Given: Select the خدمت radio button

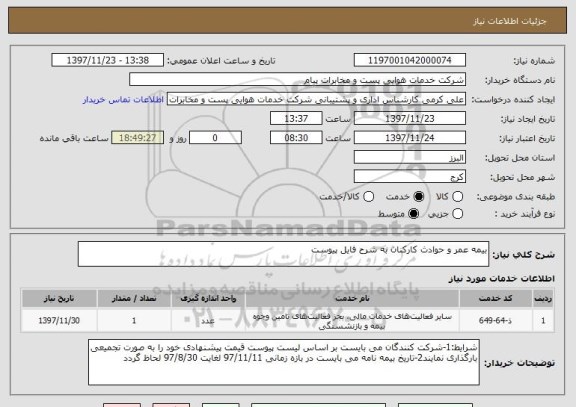Looking at the screenshot, I should (x=418, y=197).
